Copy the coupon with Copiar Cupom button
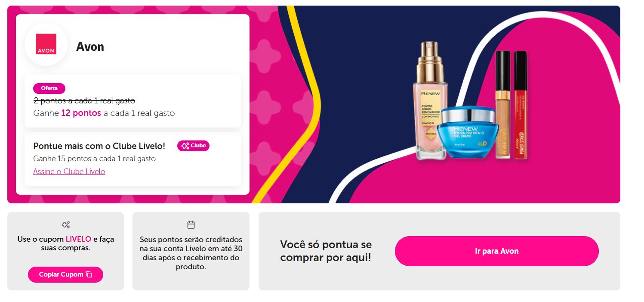 [x=66, y=274]
